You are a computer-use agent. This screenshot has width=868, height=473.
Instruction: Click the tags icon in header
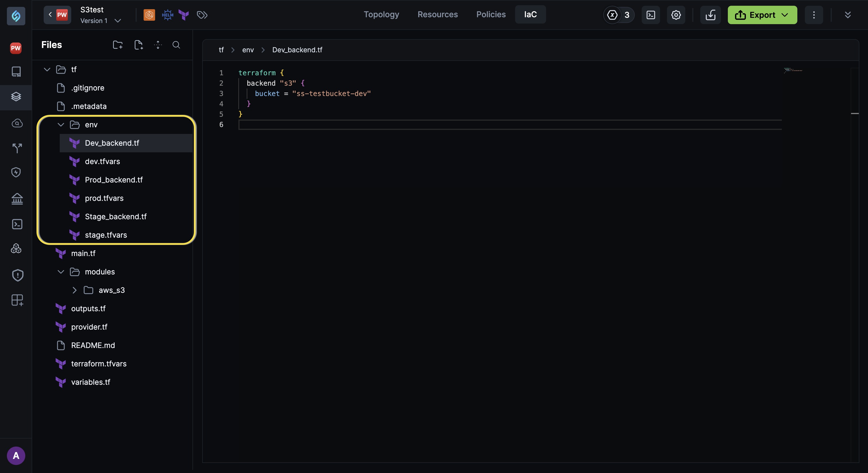pyautogui.click(x=202, y=14)
